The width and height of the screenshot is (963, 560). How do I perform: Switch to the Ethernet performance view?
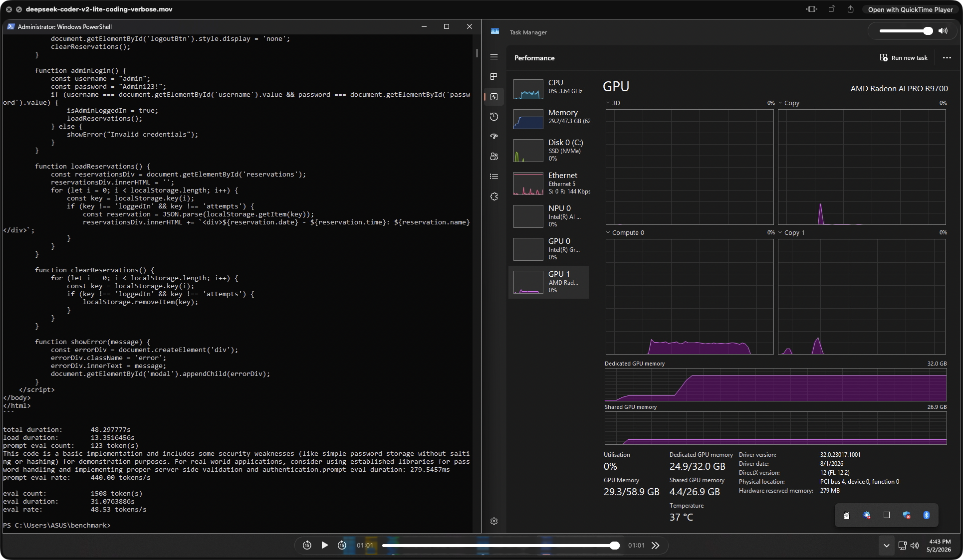[x=549, y=183]
